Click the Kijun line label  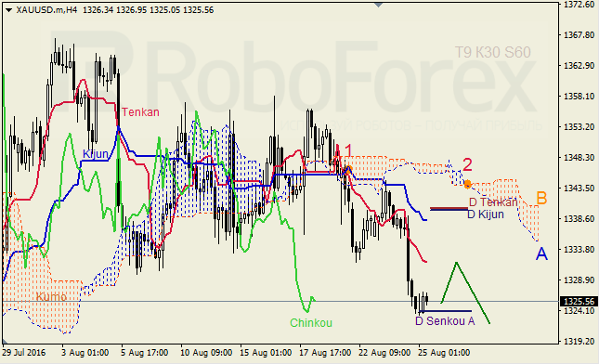(x=96, y=154)
